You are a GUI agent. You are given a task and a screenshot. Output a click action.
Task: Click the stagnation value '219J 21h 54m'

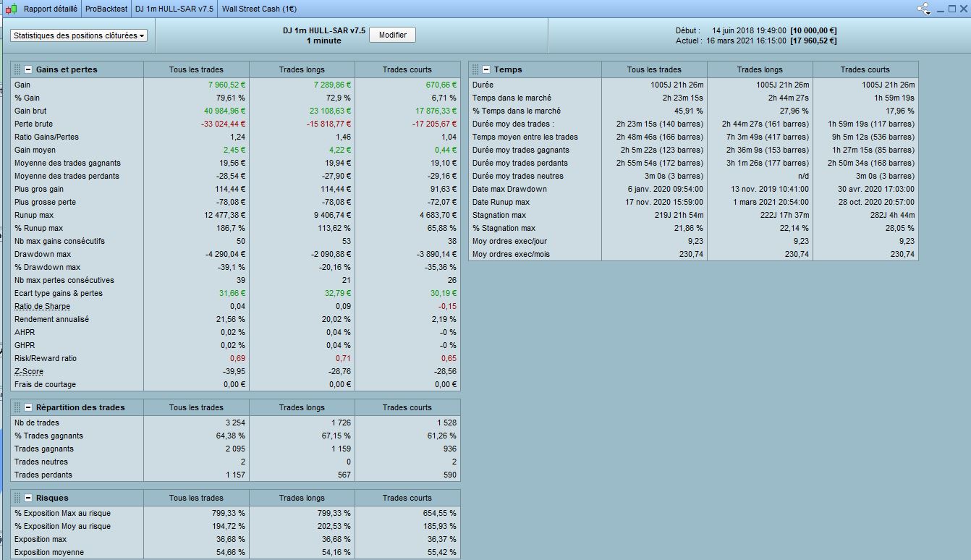[679, 215]
